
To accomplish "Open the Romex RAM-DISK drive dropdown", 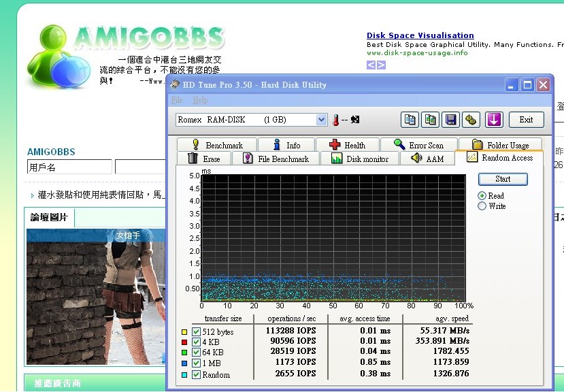I will pyautogui.click(x=322, y=120).
